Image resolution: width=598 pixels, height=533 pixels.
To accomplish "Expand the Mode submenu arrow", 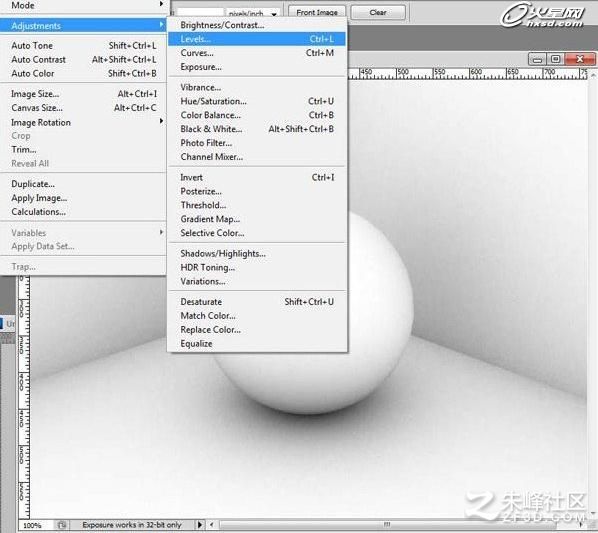I will (162, 4).
